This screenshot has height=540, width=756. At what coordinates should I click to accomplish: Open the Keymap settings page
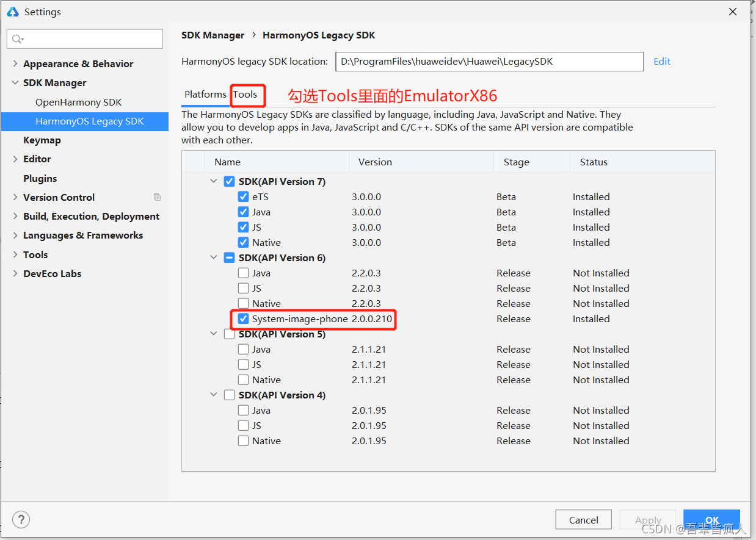point(42,140)
